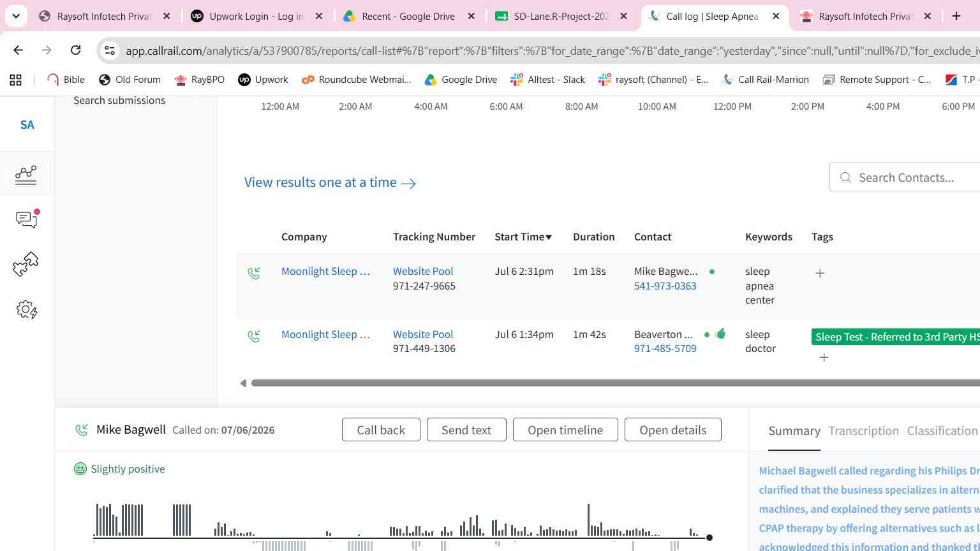The width and height of the screenshot is (980, 551).
Task: Switch to the Classification tab
Action: 942,430
